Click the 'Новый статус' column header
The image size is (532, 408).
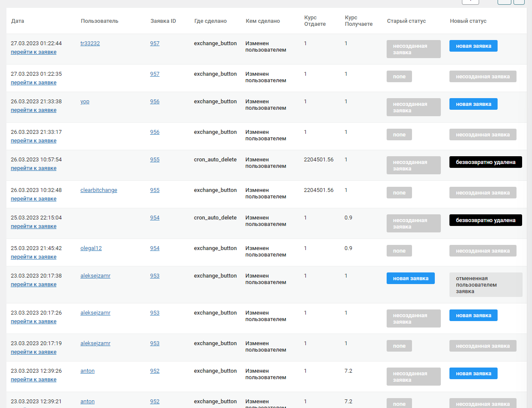468,21
